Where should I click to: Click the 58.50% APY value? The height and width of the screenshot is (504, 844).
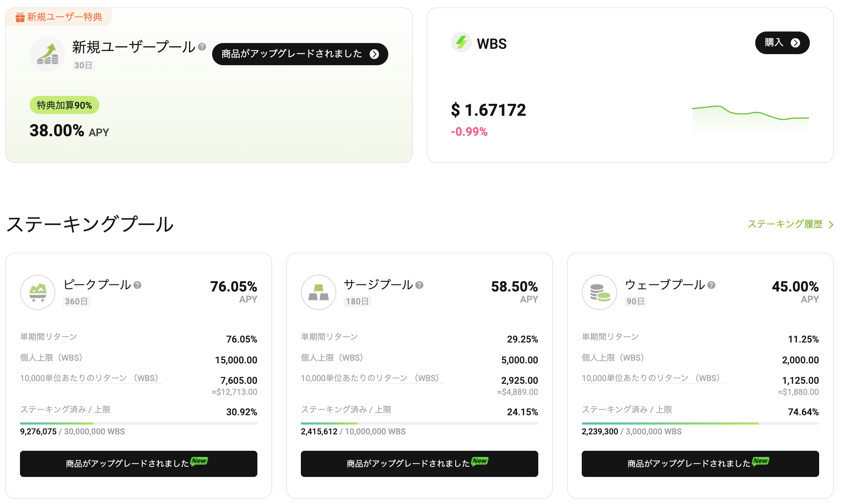[514, 287]
